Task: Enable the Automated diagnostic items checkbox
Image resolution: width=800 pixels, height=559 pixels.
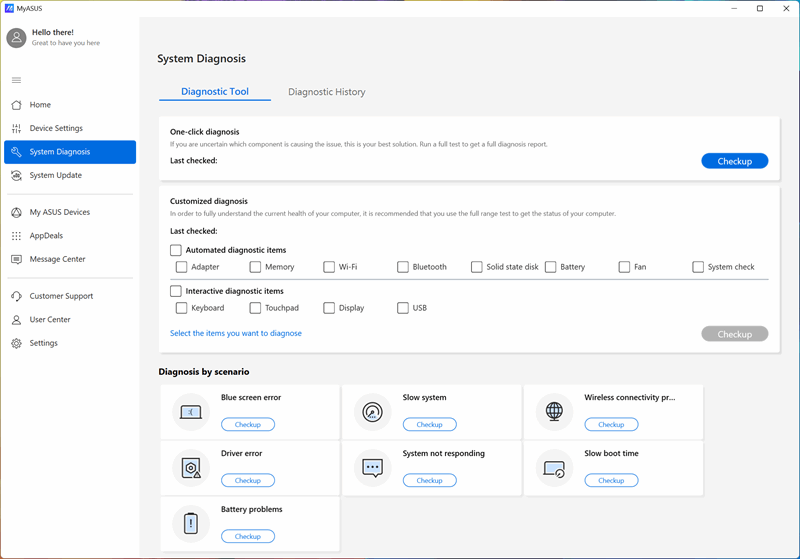Action: point(176,250)
